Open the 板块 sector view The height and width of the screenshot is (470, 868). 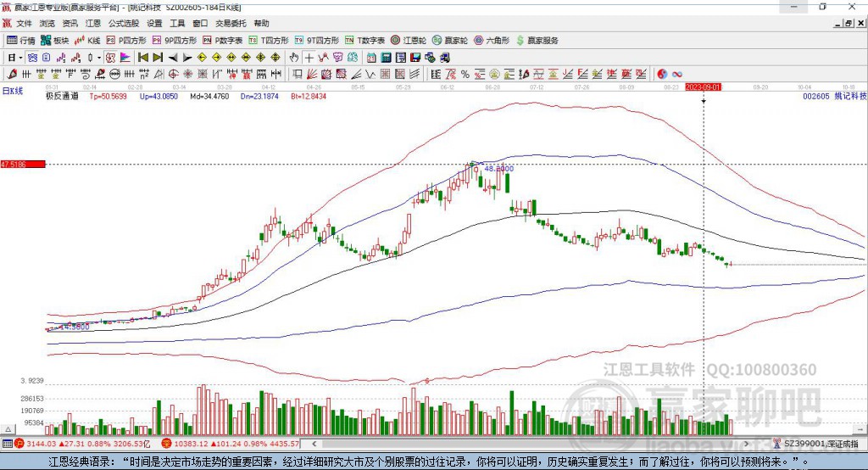tap(54, 41)
